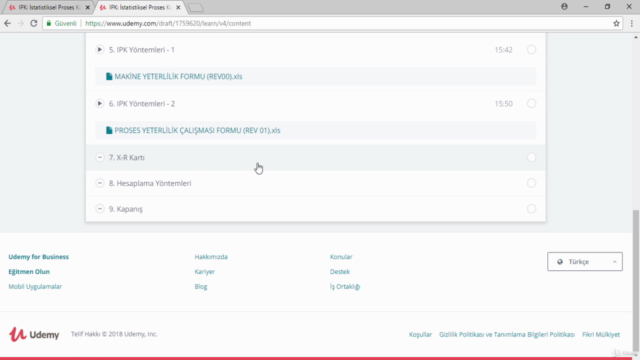
Task: Mark 9. Kapanış as complete
Action: (531, 209)
